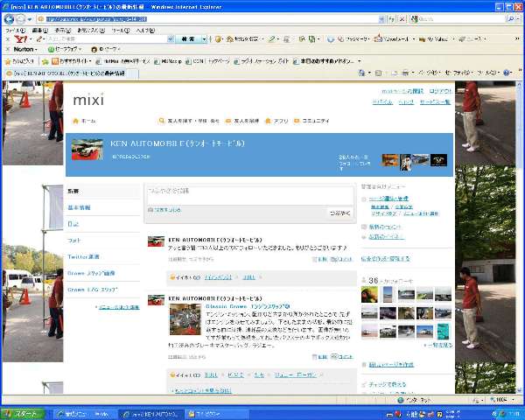
Task: Open 友人を探す search with magnifier icon
Action: point(189,121)
